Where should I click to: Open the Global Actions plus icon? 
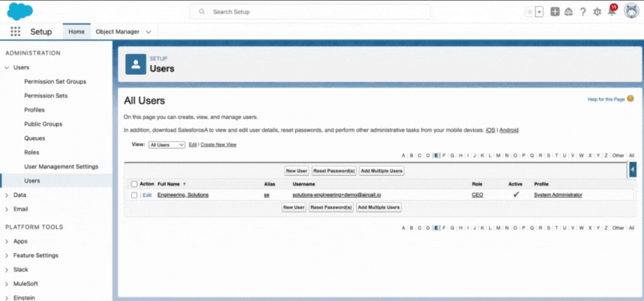coord(555,12)
